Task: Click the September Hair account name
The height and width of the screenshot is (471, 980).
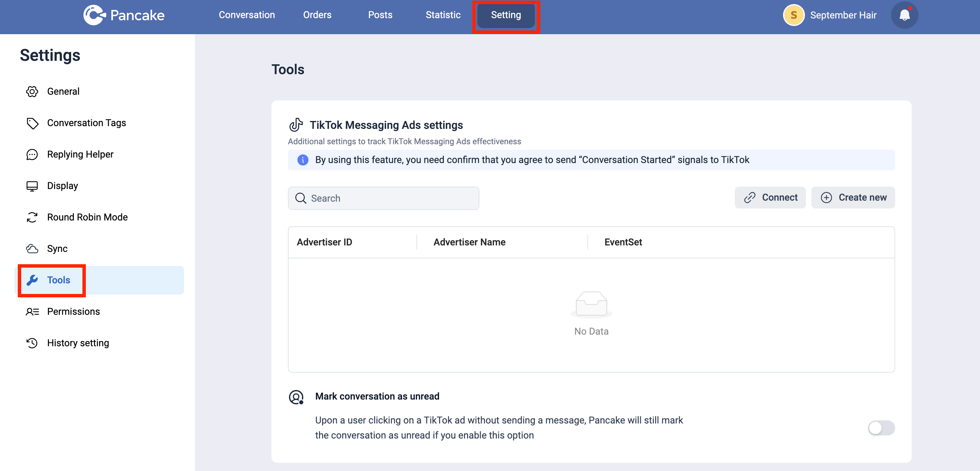Action: click(x=843, y=15)
